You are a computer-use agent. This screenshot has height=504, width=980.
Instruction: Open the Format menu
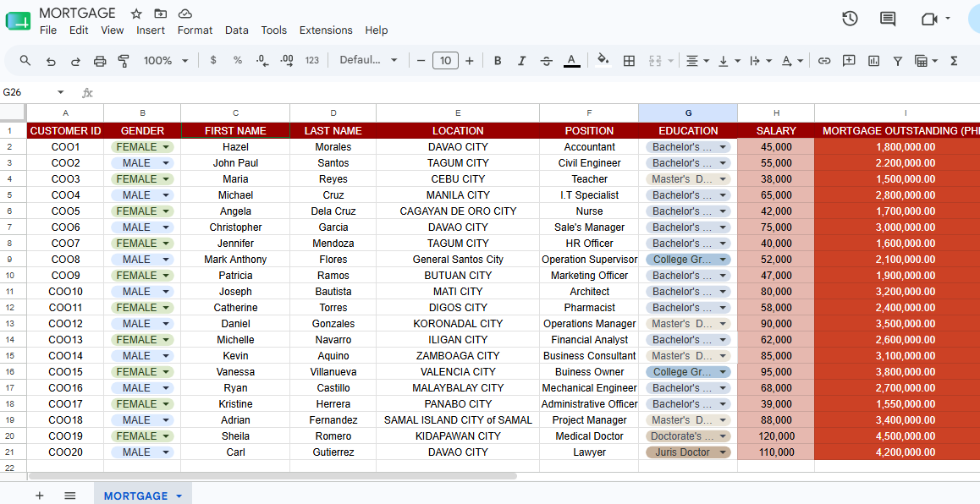[195, 30]
